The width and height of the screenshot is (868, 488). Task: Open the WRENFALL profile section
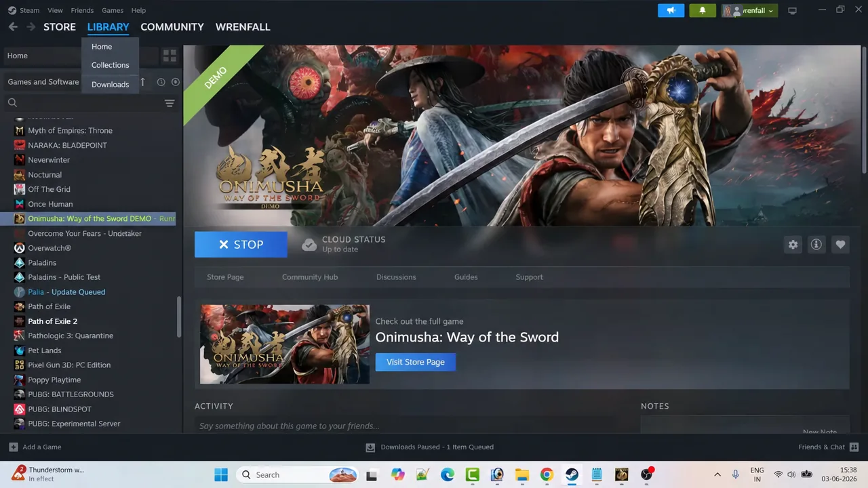pyautogui.click(x=243, y=27)
